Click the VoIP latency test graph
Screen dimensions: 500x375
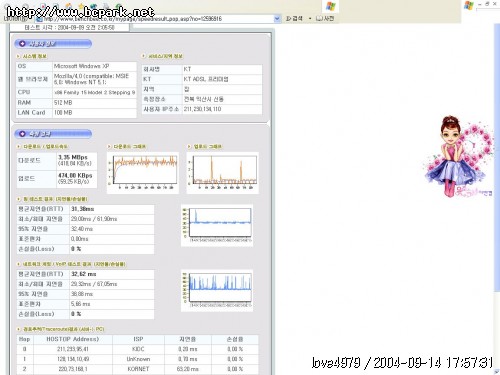click(x=217, y=290)
